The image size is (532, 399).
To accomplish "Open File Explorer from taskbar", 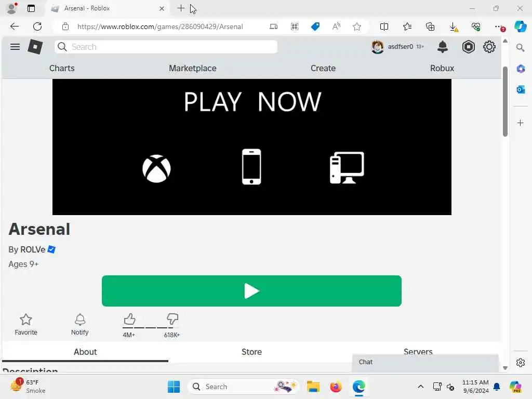I will click(313, 387).
